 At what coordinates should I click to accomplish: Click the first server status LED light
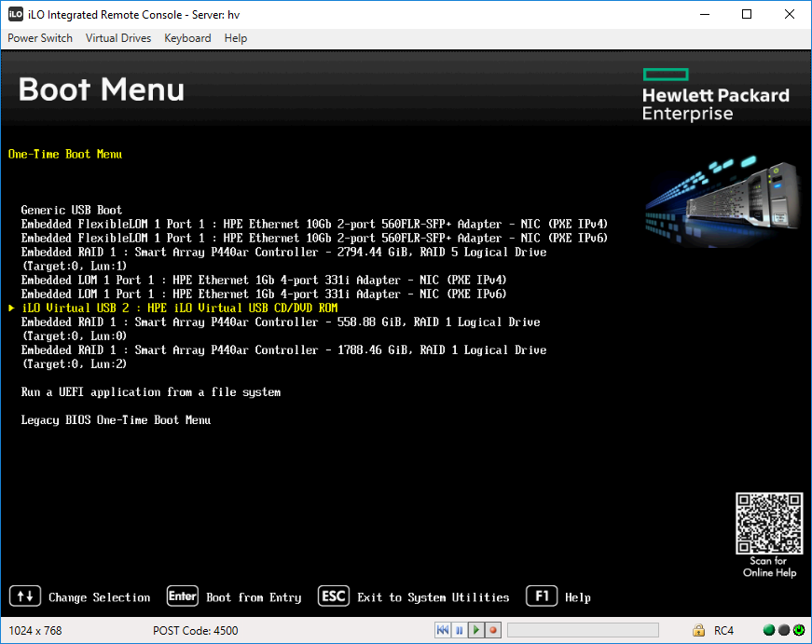(768, 630)
